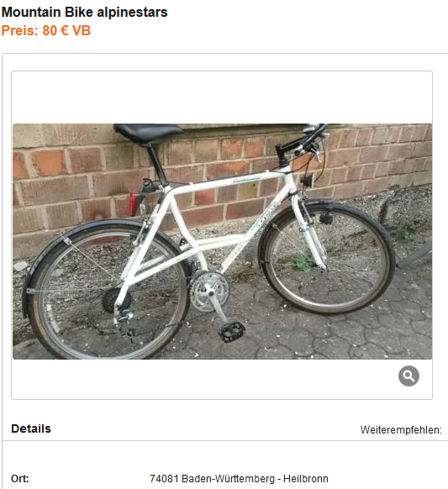Click the 'Weiterempfehlen:' share label

pyautogui.click(x=401, y=430)
